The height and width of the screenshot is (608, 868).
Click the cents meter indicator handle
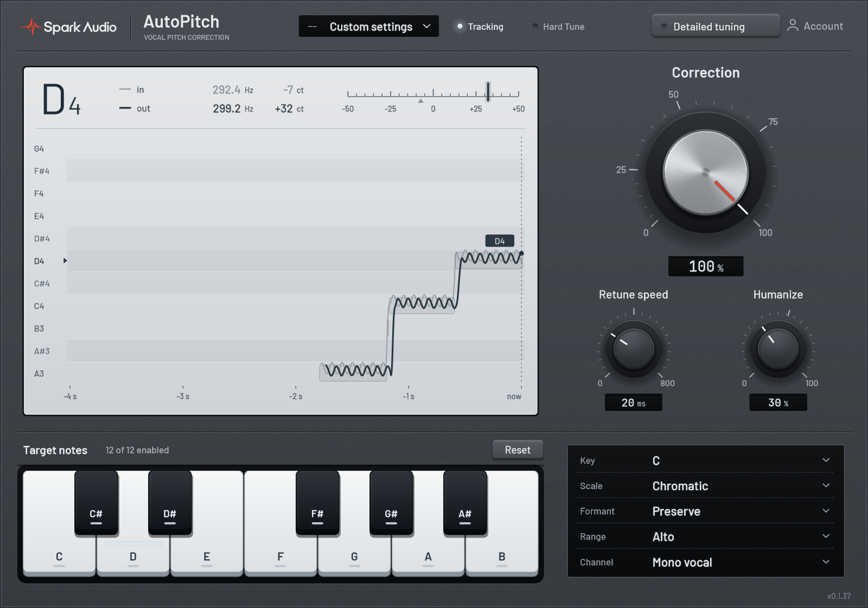point(488,92)
